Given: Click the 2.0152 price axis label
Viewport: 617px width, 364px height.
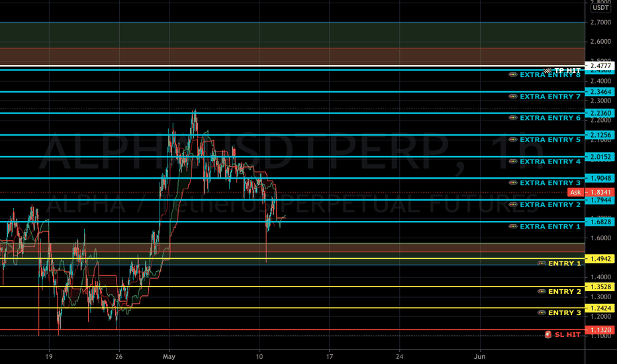Looking at the screenshot, I should point(600,157).
